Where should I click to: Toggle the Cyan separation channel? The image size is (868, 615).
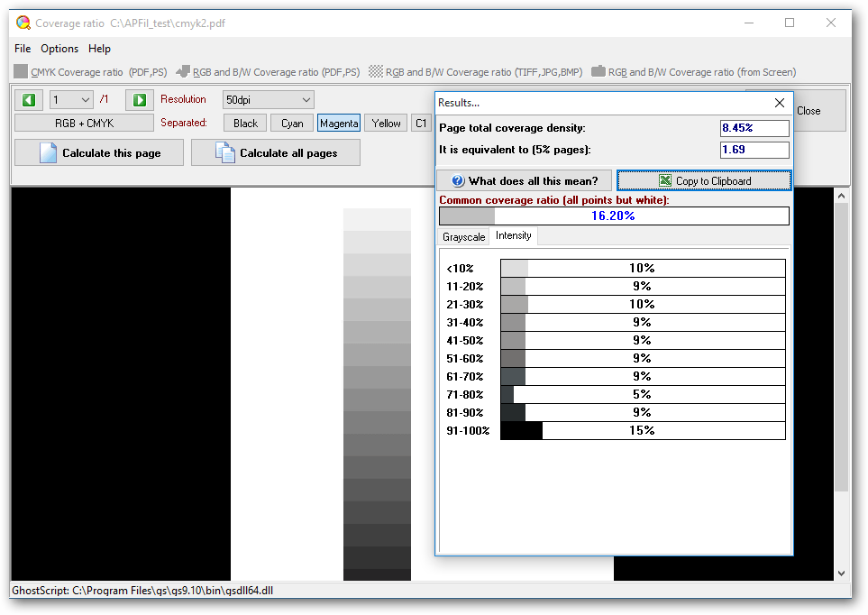coord(291,123)
